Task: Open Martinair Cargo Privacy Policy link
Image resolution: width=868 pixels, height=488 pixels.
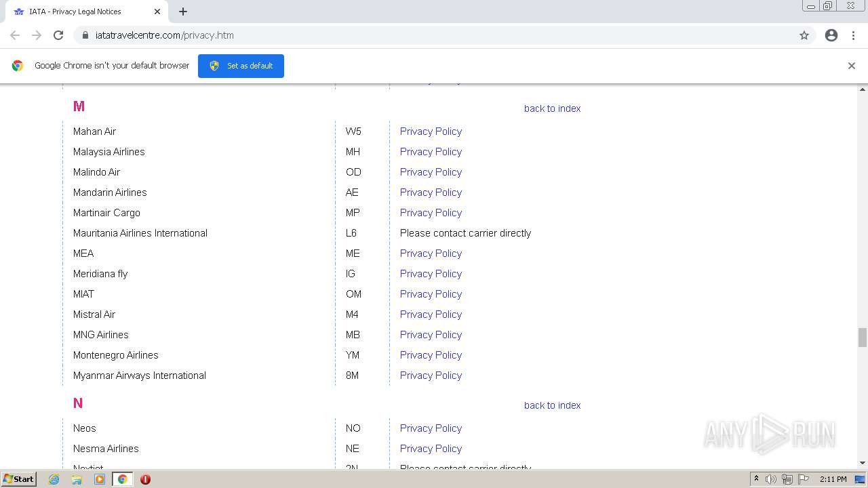Action: pos(431,213)
